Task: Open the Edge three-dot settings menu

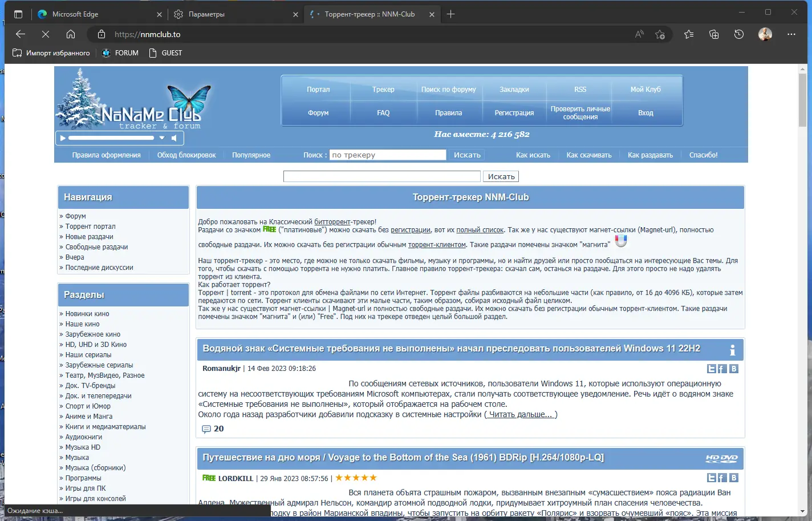Action: [x=791, y=34]
